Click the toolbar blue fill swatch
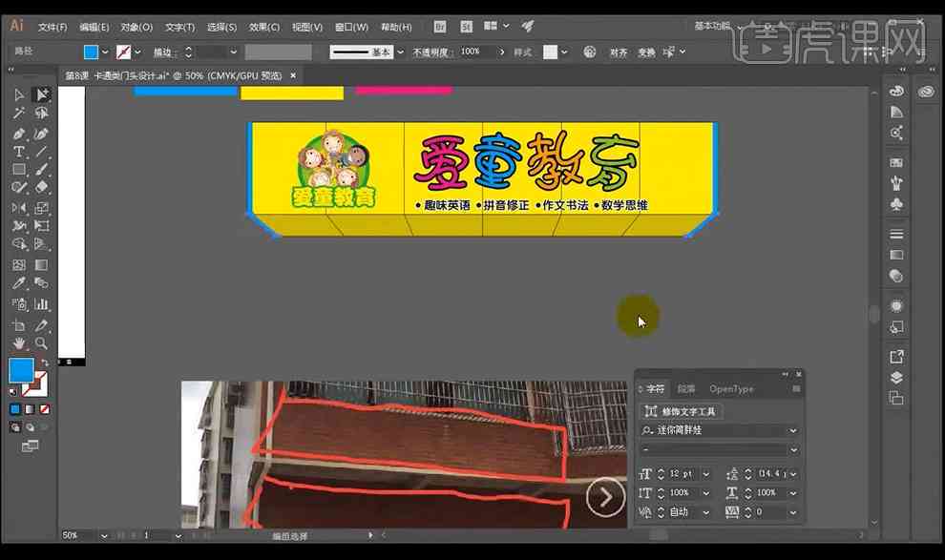Viewport: 945px width, 560px height. [x=21, y=370]
